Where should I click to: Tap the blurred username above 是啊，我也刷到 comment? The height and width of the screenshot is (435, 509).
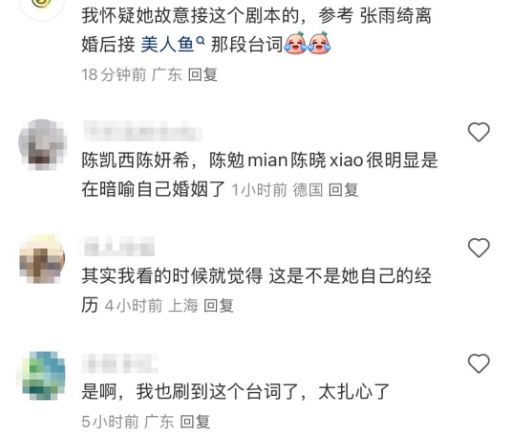click(120, 363)
